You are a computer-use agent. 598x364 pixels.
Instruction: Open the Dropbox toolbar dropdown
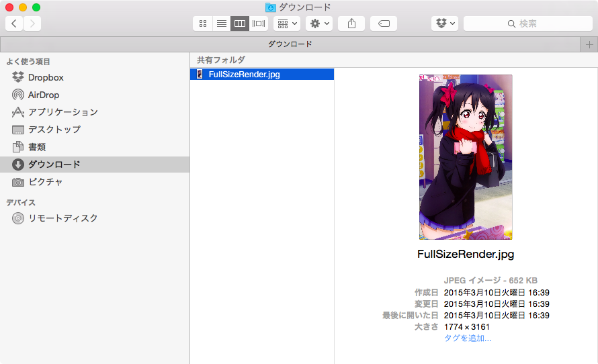pyautogui.click(x=445, y=24)
